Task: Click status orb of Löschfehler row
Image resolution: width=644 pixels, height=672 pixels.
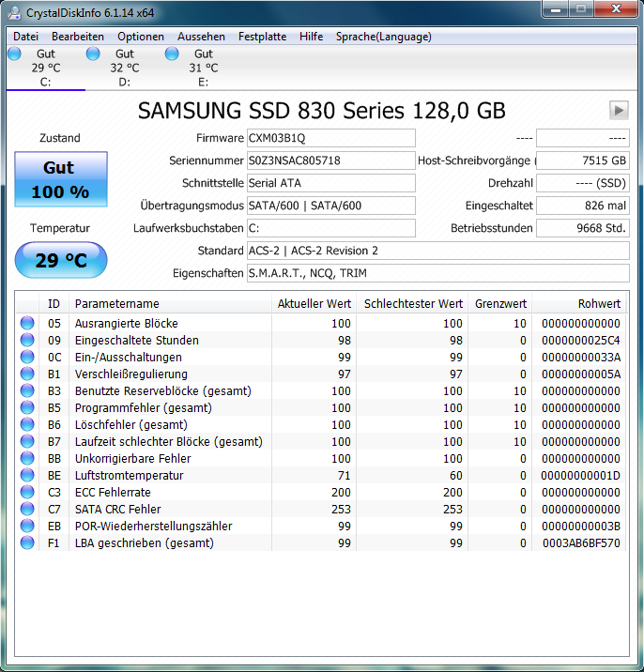Action: pos(27,424)
